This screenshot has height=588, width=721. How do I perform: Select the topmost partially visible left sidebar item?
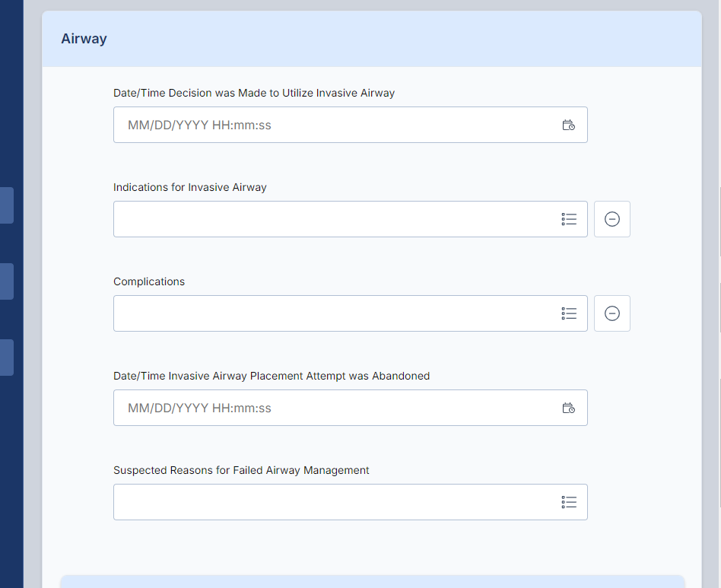click(x=6, y=205)
